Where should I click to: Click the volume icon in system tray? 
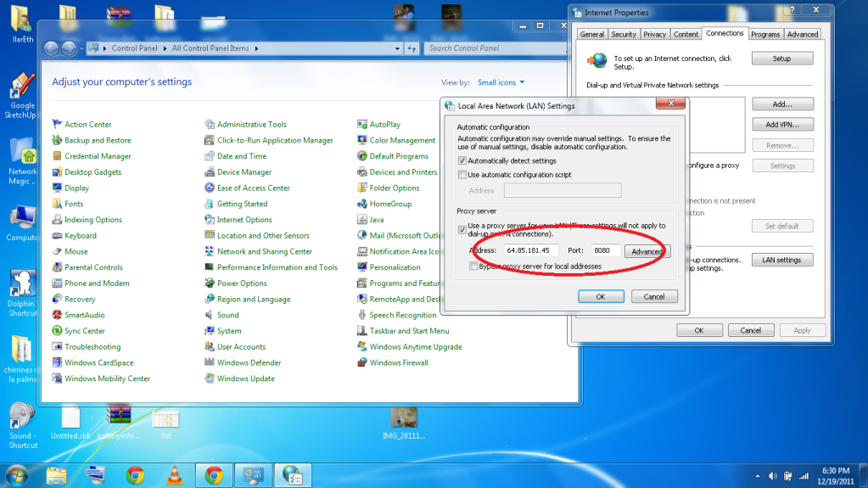(772, 476)
